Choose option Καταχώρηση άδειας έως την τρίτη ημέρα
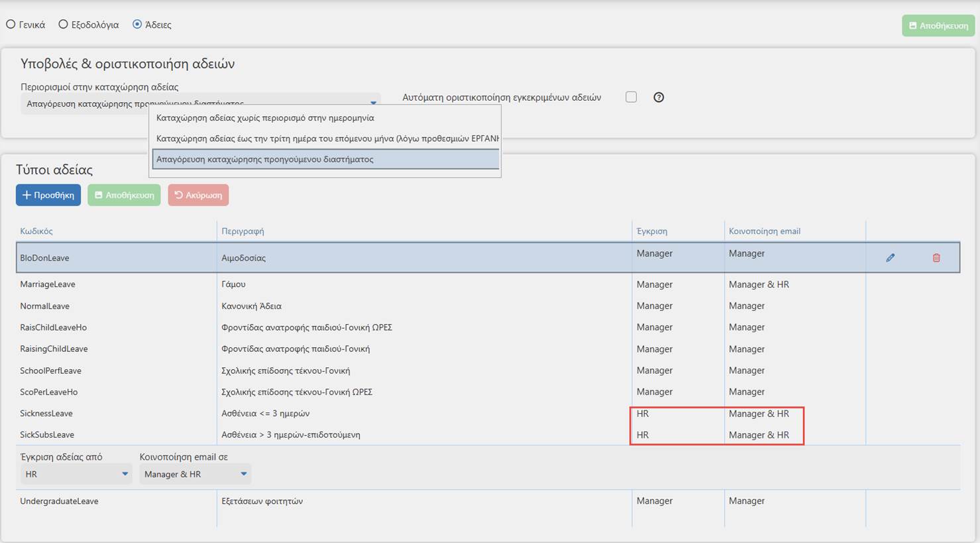The height and width of the screenshot is (543, 980). coord(325,139)
